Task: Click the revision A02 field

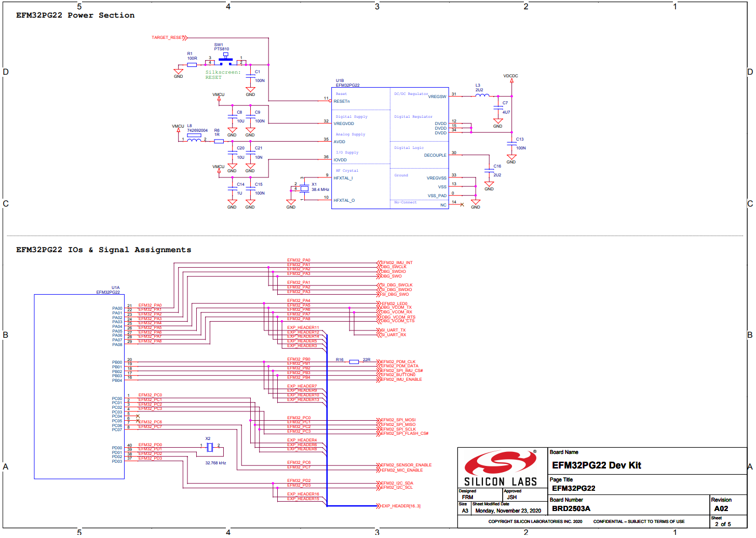Action: pyautogui.click(x=721, y=509)
